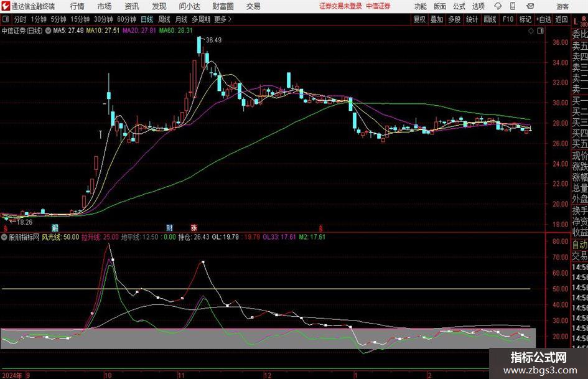Open the 财富圈 menu

click(223, 6)
